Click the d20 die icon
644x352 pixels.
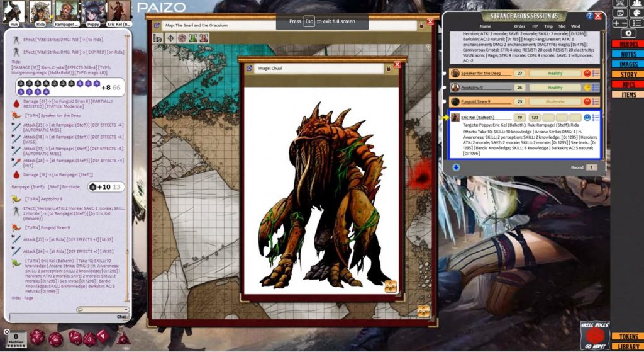(36, 337)
